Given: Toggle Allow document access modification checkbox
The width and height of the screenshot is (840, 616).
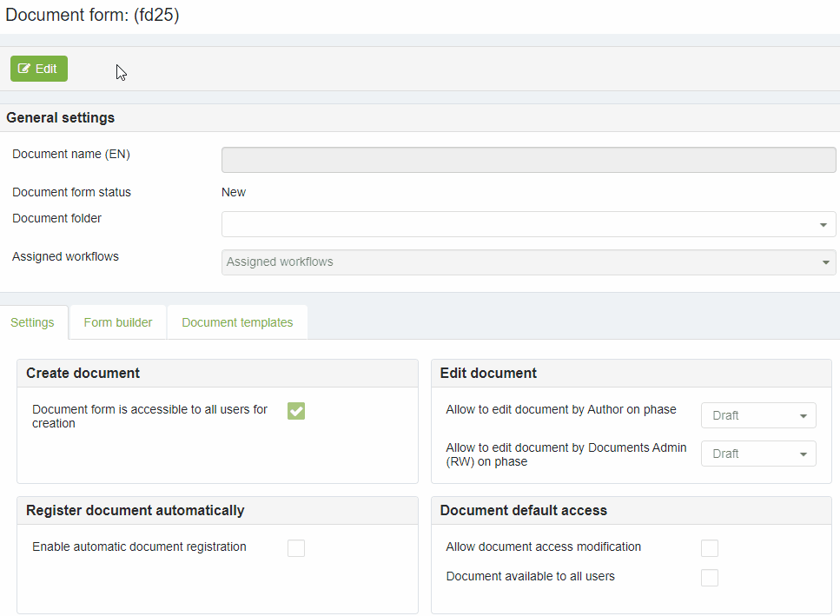Looking at the screenshot, I should 710,548.
